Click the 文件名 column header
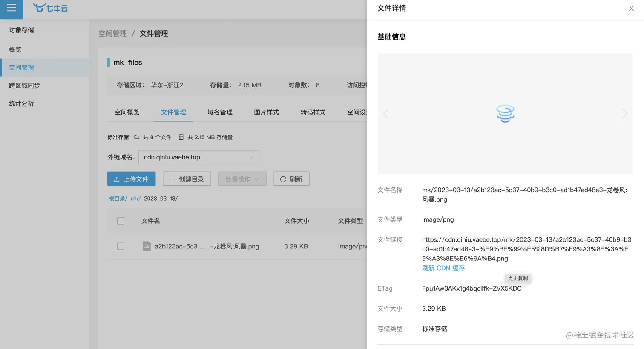Image resolution: width=644 pixels, height=349 pixels. pos(151,221)
